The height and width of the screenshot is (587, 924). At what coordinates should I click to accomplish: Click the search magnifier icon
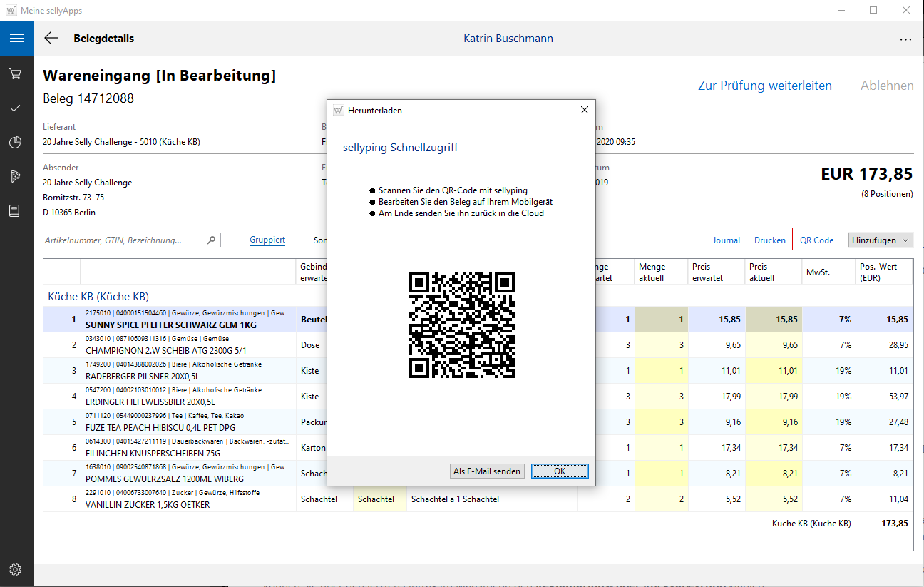211,240
